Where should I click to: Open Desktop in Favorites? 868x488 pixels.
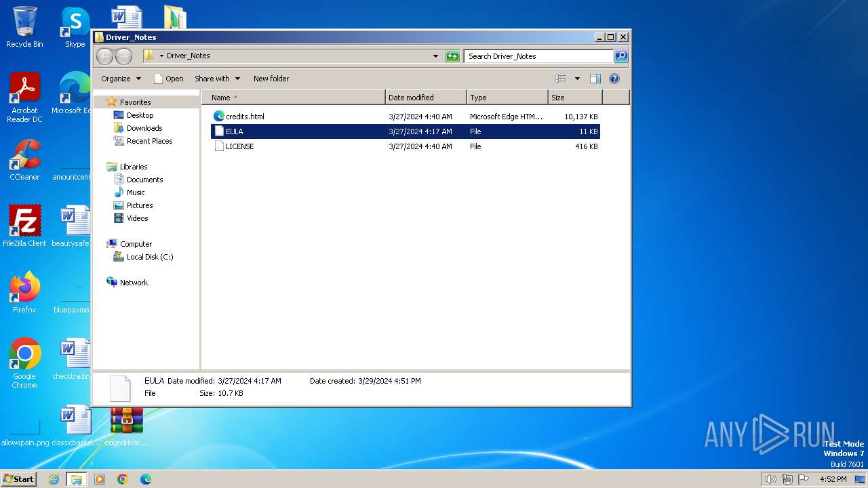tap(140, 115)
